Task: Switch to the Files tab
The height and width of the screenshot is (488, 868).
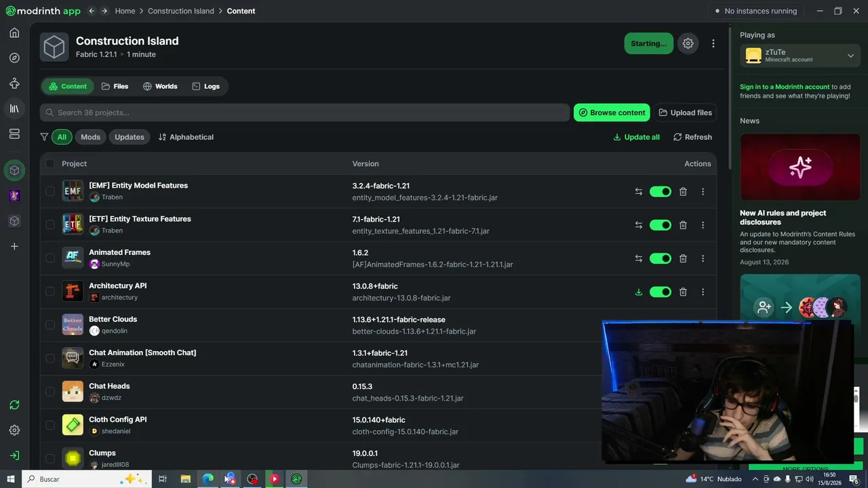Action: (115, 86)
